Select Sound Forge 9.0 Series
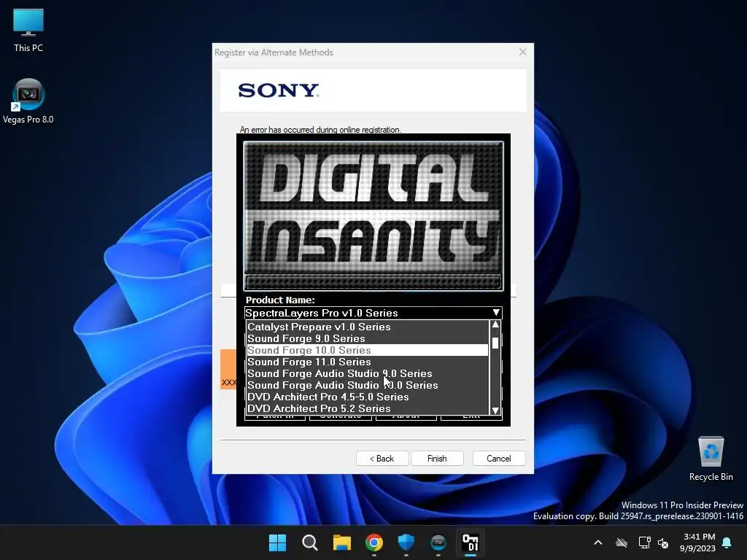 tap(368, 338)
